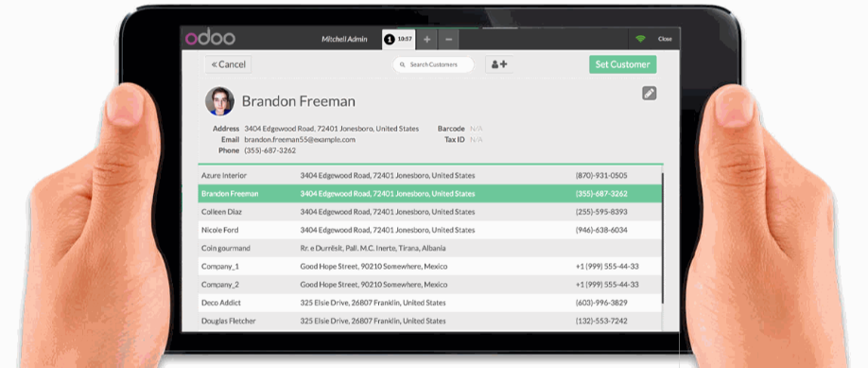
Task: Click the add new customer icon
Action: click(499, 64)
